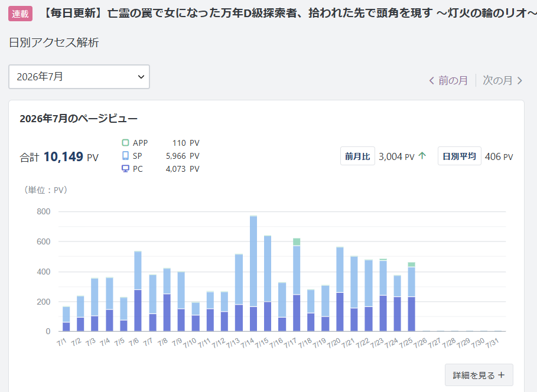537x392 pixels.
Task: Go to next month via 次の月
Action: [x=497, y=80]
